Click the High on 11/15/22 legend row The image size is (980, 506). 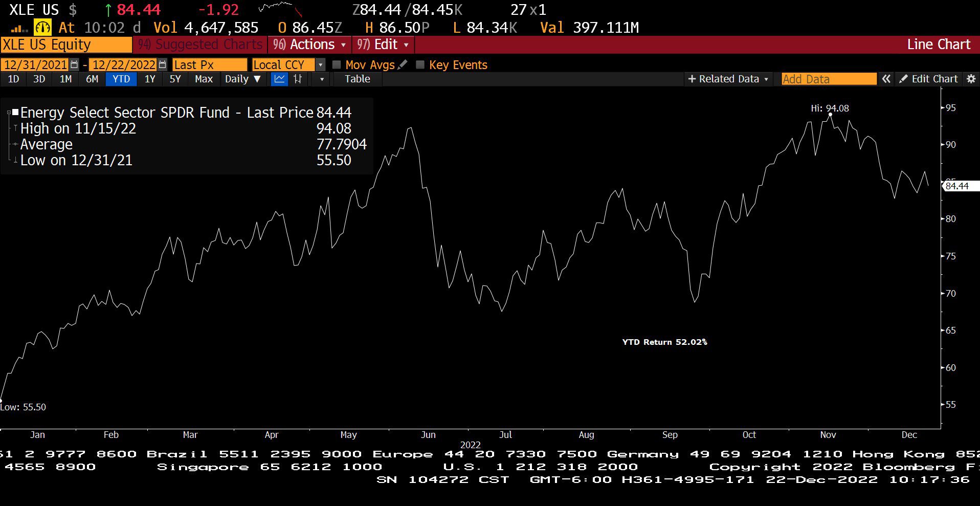[186, 128]
